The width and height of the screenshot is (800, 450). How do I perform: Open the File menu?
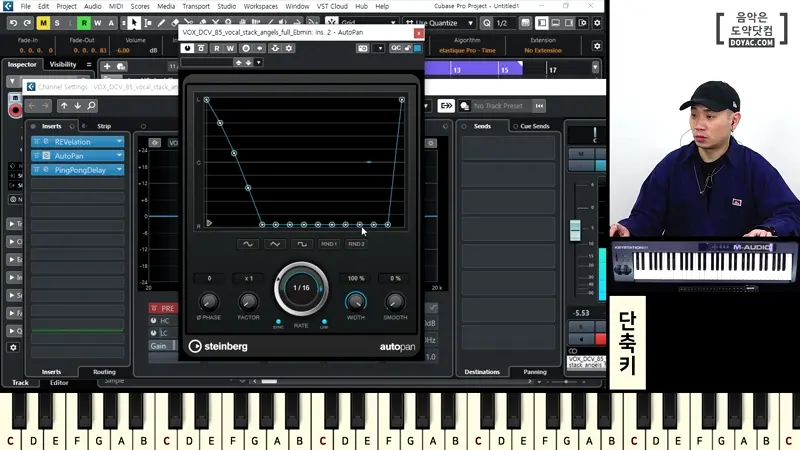26,6
